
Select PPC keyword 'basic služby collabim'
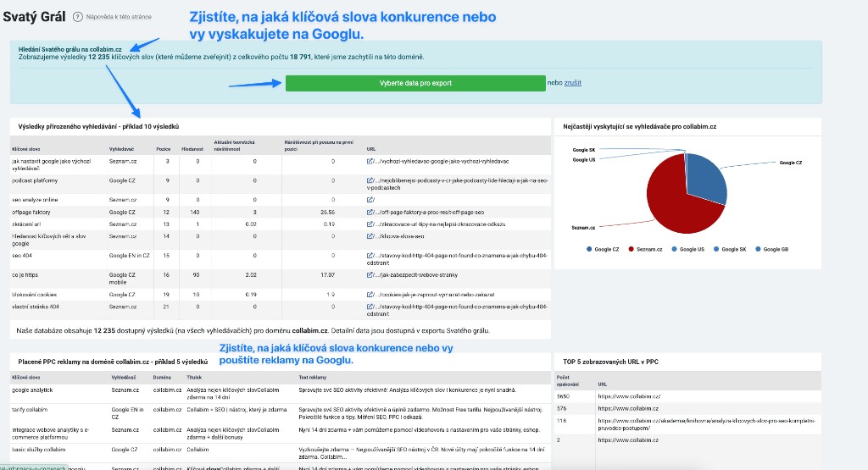pyautogui.click(x=39, y=450)
